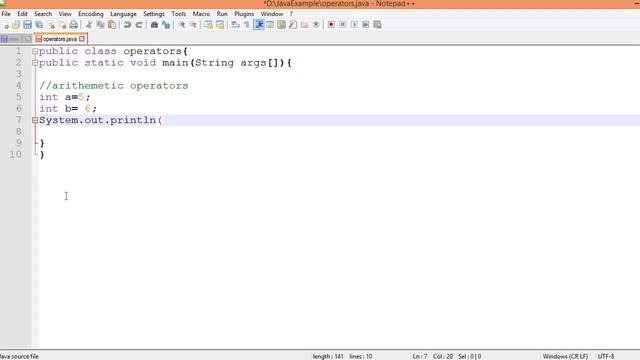Toggle show all characters pilcrow icon
The image size is (640, 360).
(247, 25)
